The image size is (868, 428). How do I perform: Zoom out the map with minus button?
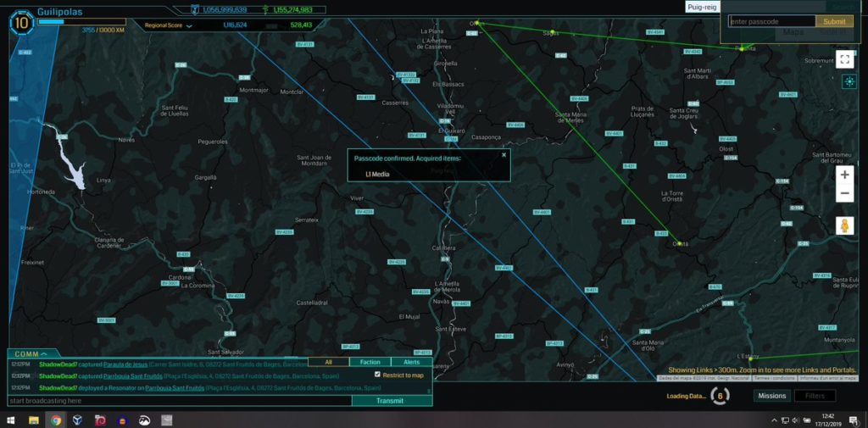coord(845,193)
